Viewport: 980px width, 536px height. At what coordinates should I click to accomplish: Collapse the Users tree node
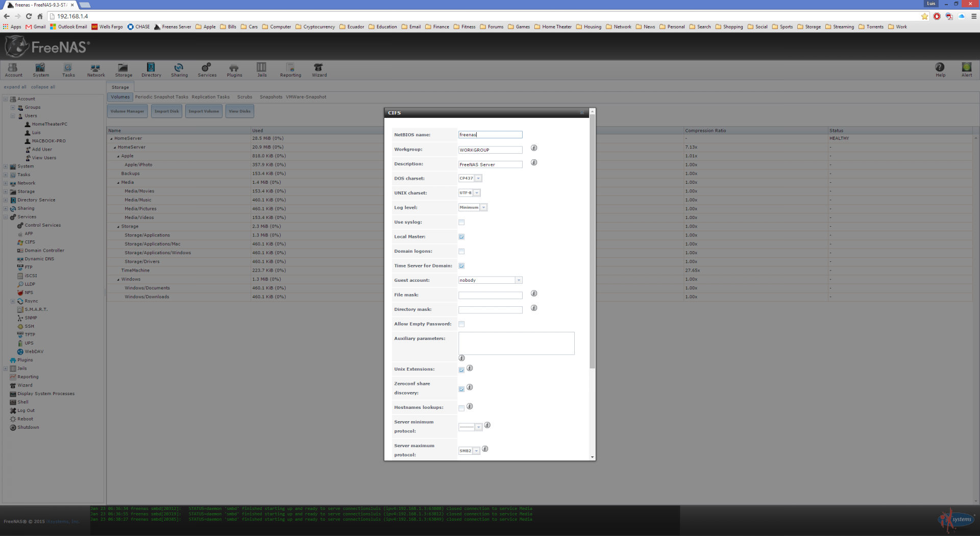pyautogui.click(x=13, y=116)
